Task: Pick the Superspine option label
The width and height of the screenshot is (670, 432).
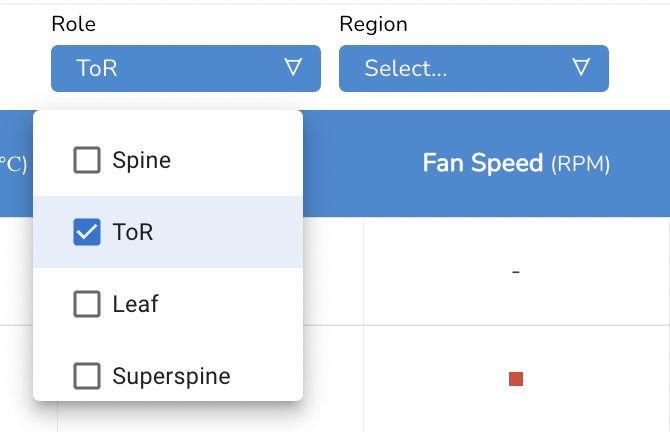Action: [x=171, y=376]
